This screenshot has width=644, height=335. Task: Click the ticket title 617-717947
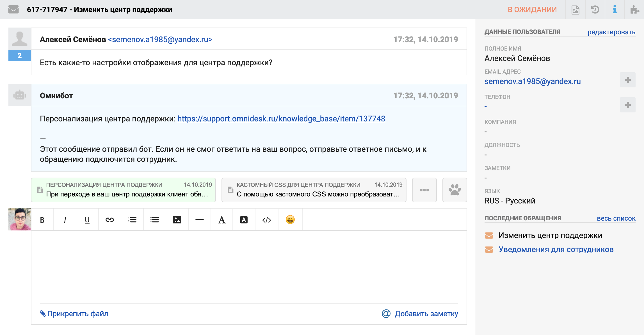point(99,10)
